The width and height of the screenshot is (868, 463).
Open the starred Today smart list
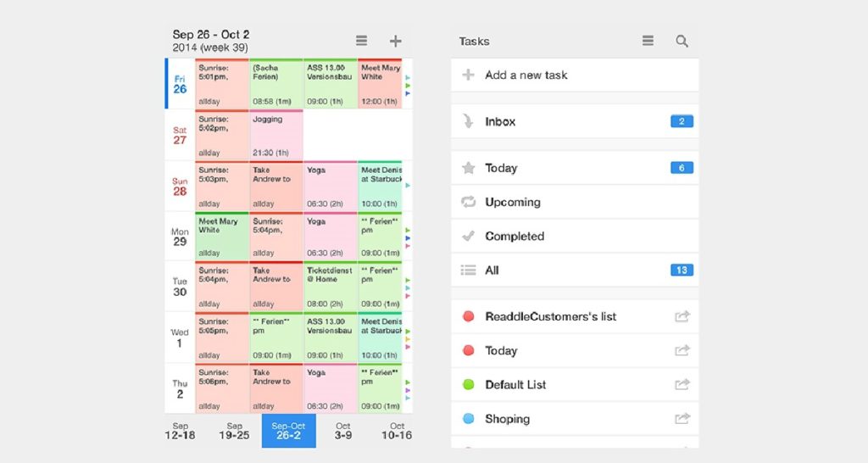coord(500,169)
